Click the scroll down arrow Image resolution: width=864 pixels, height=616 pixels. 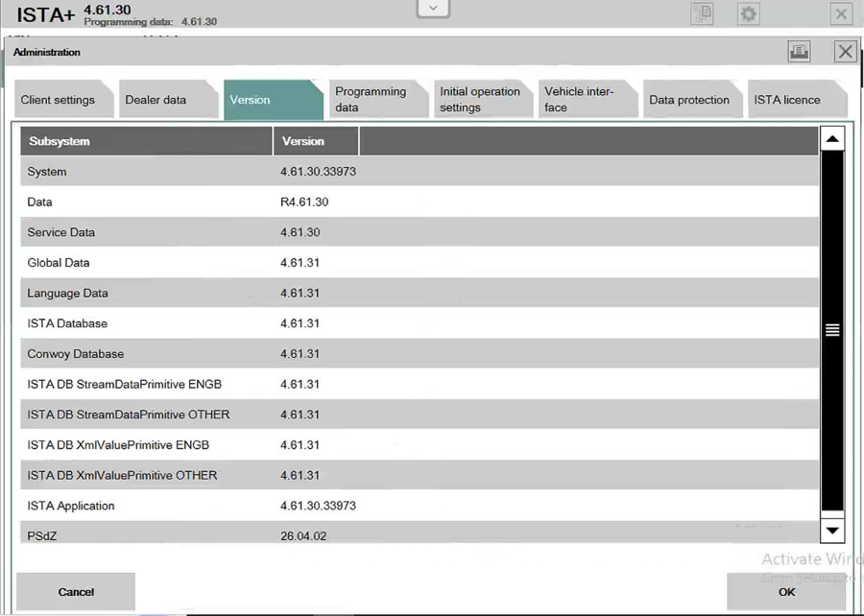tap(832, 531)
